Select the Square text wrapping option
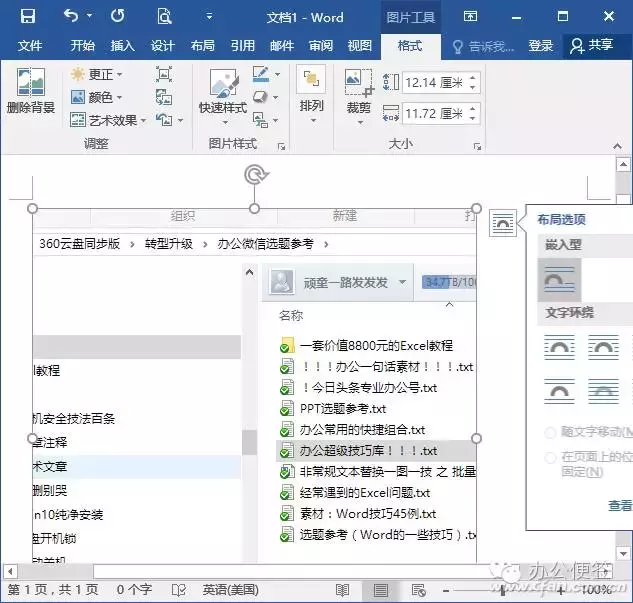This screenshot has height=603, width=633. click(x=559, y=347)
